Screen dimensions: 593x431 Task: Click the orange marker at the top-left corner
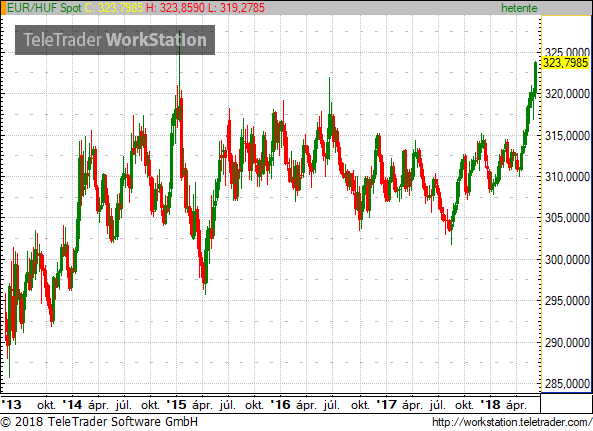pyautogui.click(x=3, y=8)
